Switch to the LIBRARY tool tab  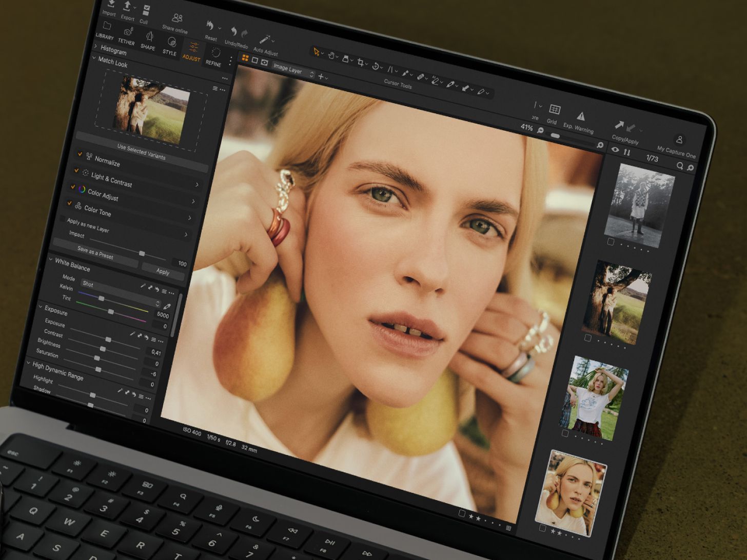105,31
